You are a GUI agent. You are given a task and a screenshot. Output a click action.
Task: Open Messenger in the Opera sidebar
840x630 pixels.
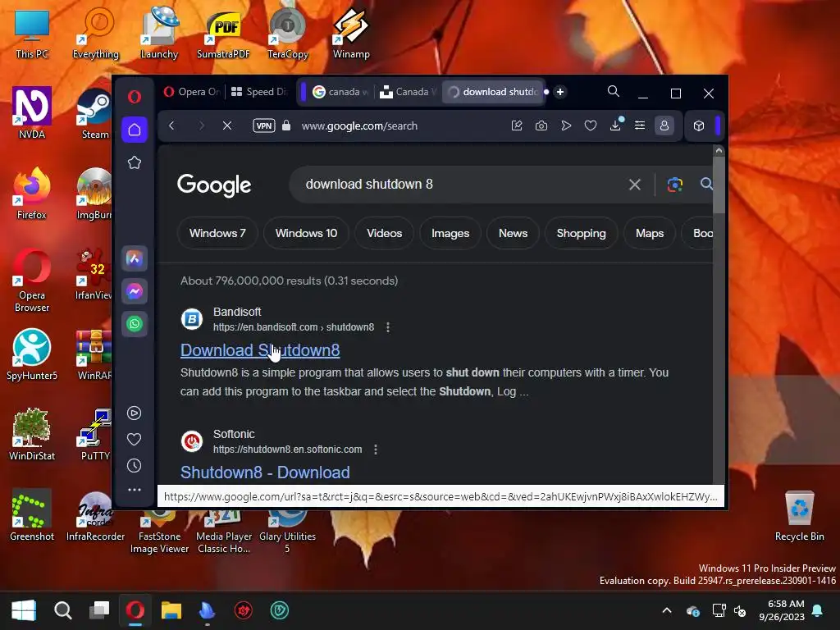pyautogui.click(x=135, y=291)
